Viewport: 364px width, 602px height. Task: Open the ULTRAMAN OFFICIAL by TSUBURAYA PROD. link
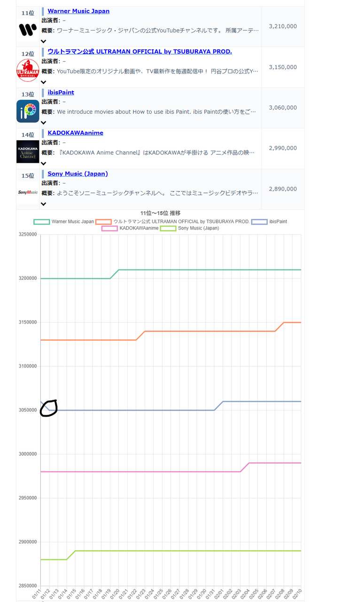tap(139, 51)
